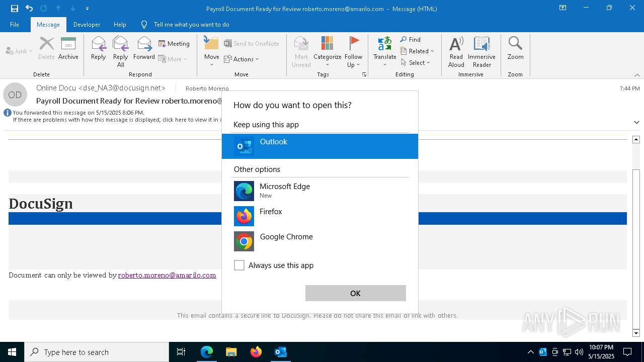Image resolution: width=644 pixels, height=362 pixels.
Task: Choose Microsoft Edge to open the link
Action: tap(320, 191)
